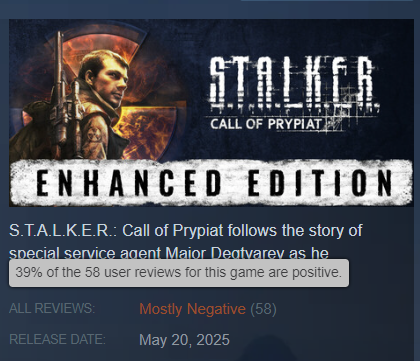Click the S.T.A.L.K.E.R. logo in the header image
The height and width of the screenshot is (361, 420).
point(295,84)
